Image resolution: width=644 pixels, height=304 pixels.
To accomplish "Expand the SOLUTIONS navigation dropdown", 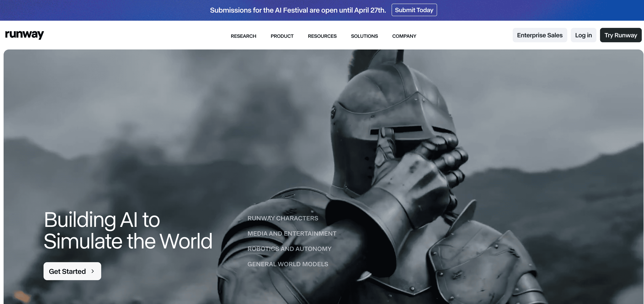I will click(x=364, y=36).
